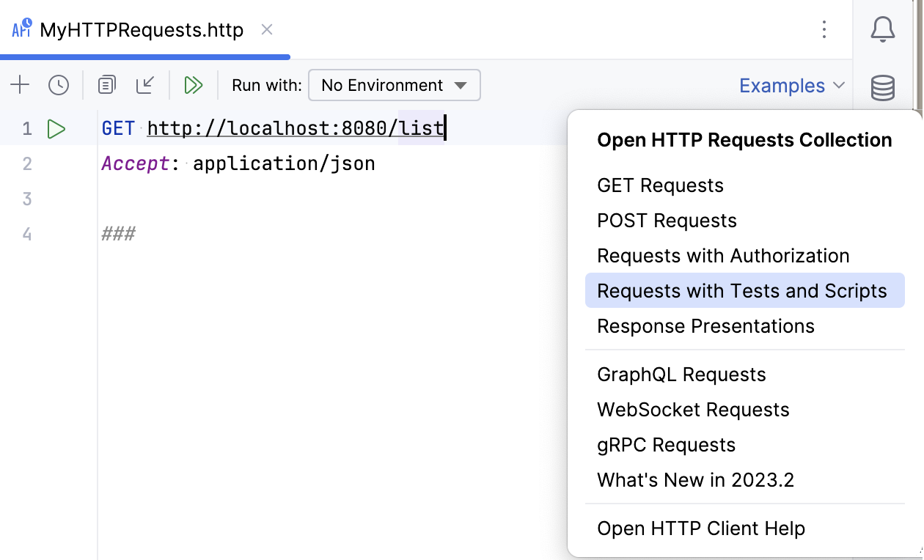Open GraphQL Requests examples
Viewport: 924px width, 560px height.
click(x=681, y=375)
